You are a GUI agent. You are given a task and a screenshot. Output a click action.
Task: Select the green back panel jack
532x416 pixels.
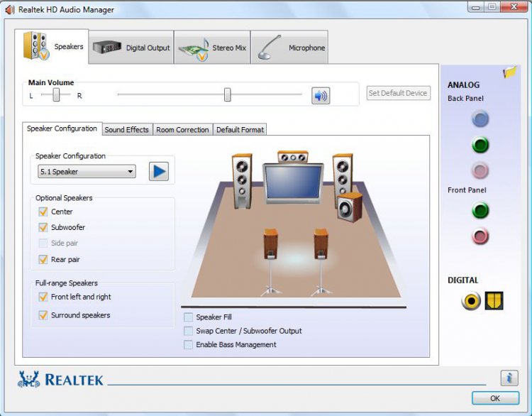click(x=480, y=146)
